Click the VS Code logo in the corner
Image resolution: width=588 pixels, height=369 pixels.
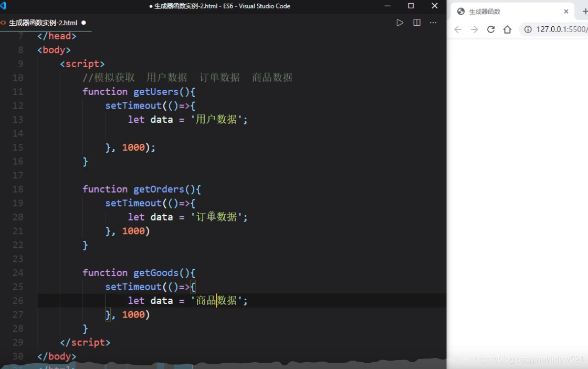(3, 6)
